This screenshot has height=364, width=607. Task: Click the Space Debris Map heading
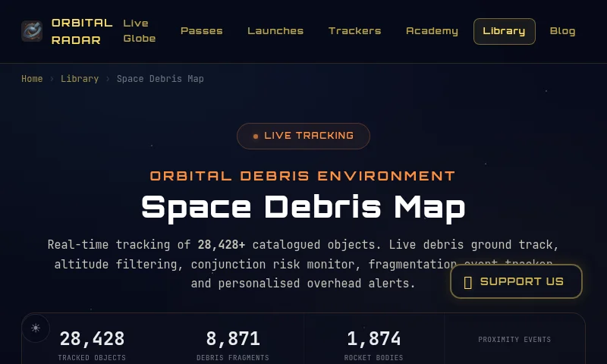[303, 208]
